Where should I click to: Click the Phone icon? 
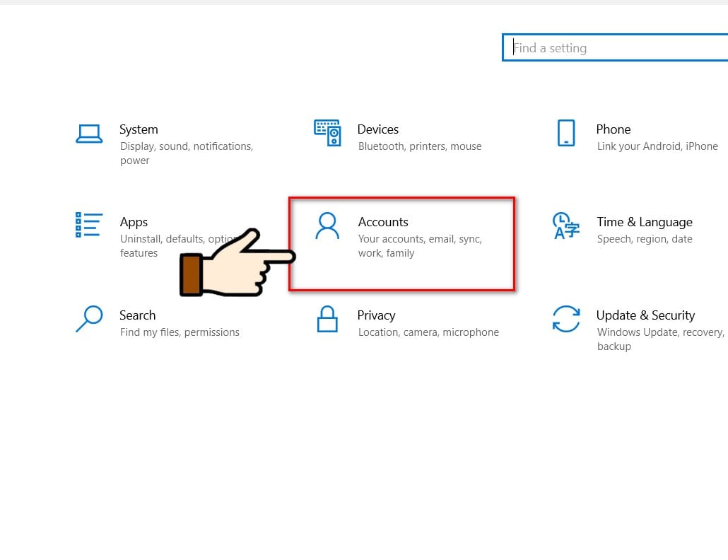566,133
